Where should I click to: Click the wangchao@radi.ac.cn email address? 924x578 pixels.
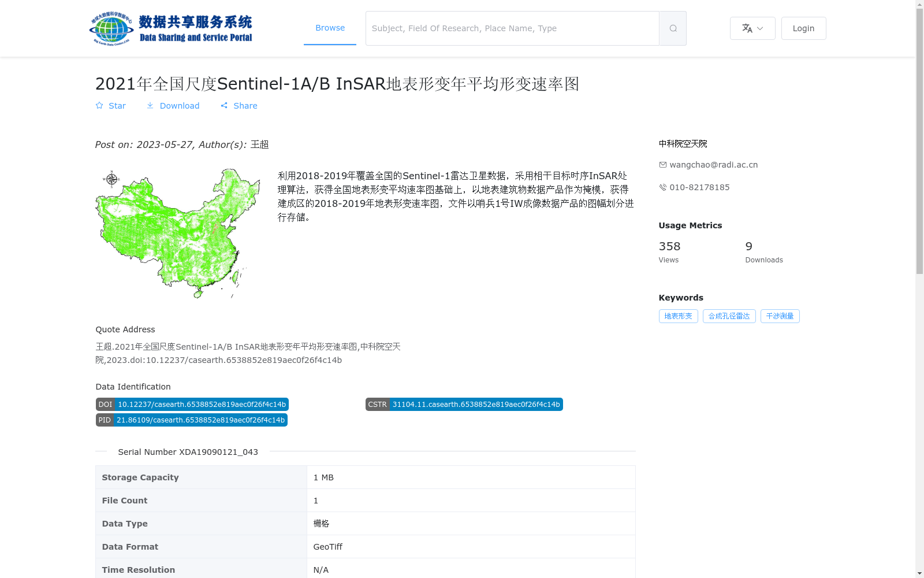pyautogui.click(x=714, y=165)
